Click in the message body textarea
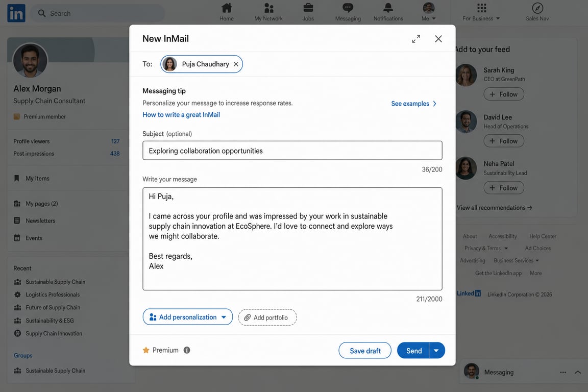 pyautogui.click(x=292, y=239)
